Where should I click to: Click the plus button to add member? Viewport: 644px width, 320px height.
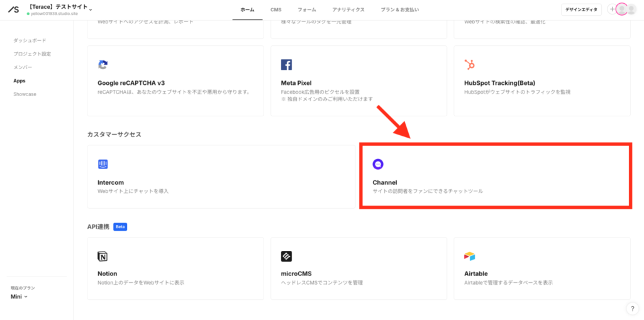pos(612,9)
